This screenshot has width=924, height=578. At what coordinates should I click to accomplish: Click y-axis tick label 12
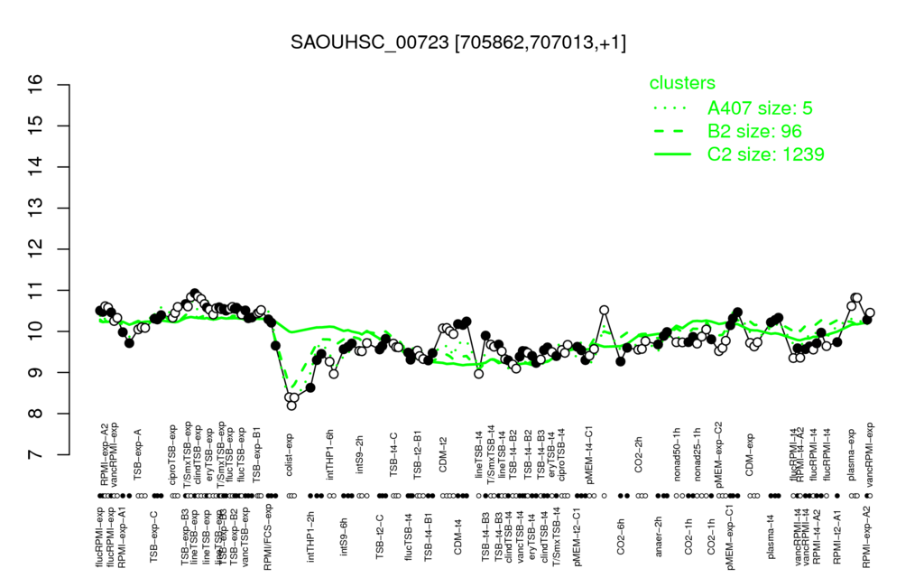pos(35,249)
